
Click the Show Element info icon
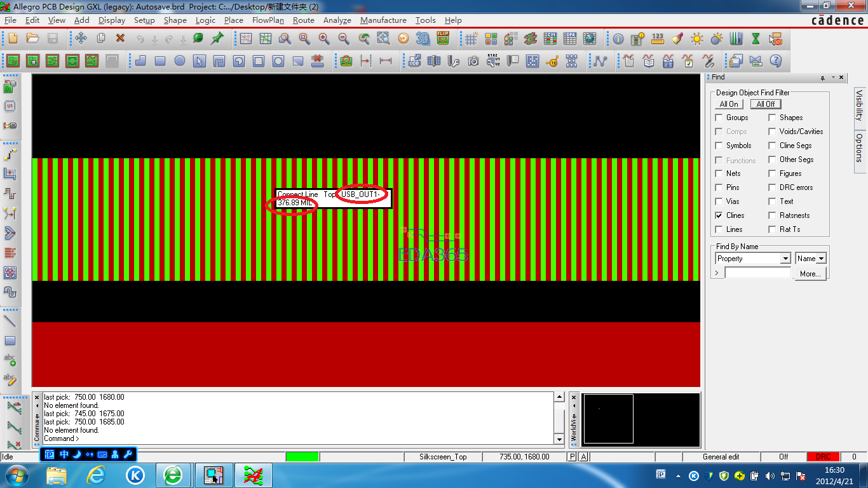tap(618, 39)
